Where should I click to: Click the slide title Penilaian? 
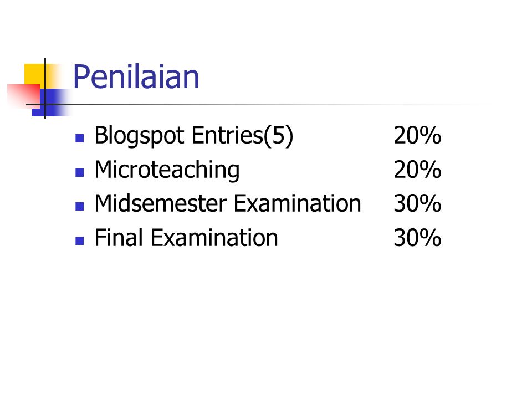pyautogui.click(x=136, y=76)
